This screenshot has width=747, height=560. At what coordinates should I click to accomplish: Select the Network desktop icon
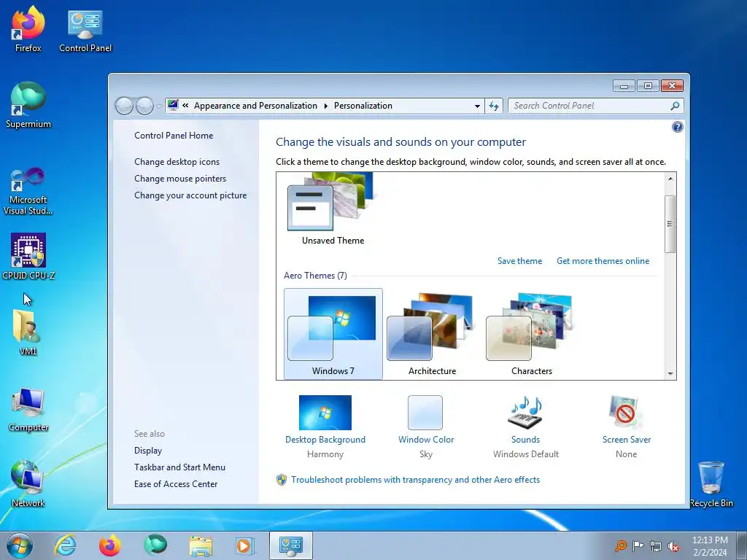[28, 484]
